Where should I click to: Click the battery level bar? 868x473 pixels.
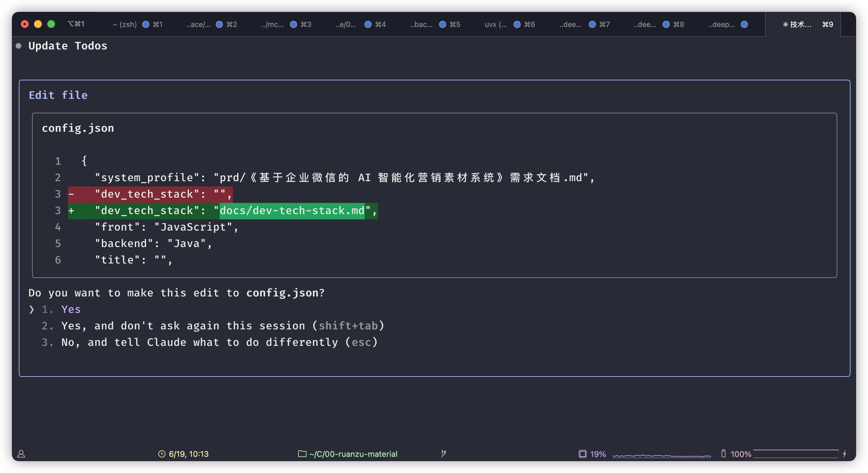[795, 454]
